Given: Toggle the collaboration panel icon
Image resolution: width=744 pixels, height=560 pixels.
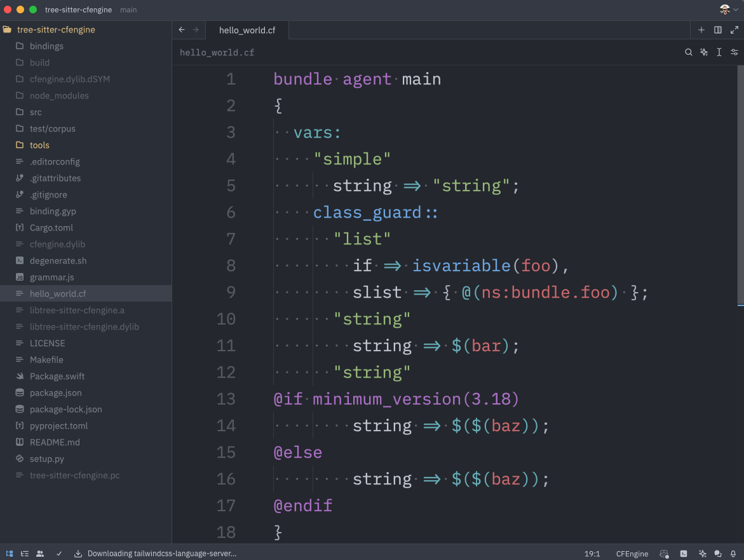Looking at the screenshot, I should (x=40, y=554).
